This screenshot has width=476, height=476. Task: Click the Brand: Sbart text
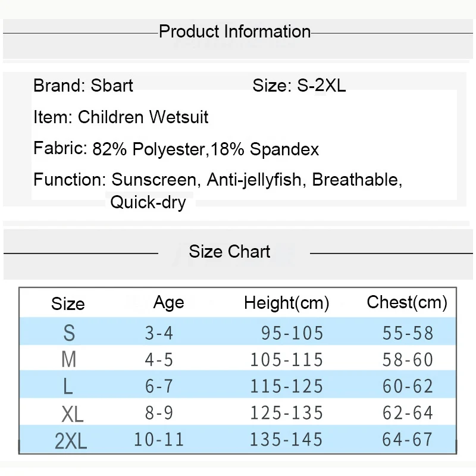click(x=83, y=86)
